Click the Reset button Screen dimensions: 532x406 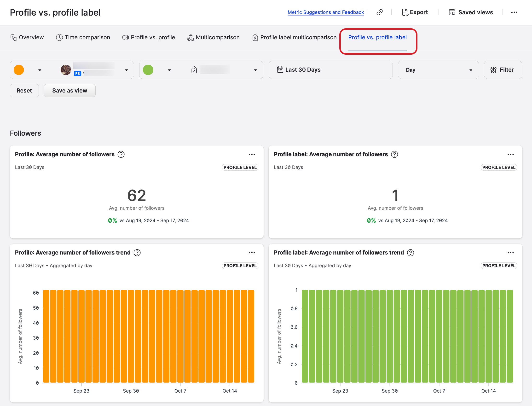coord(24,91)
